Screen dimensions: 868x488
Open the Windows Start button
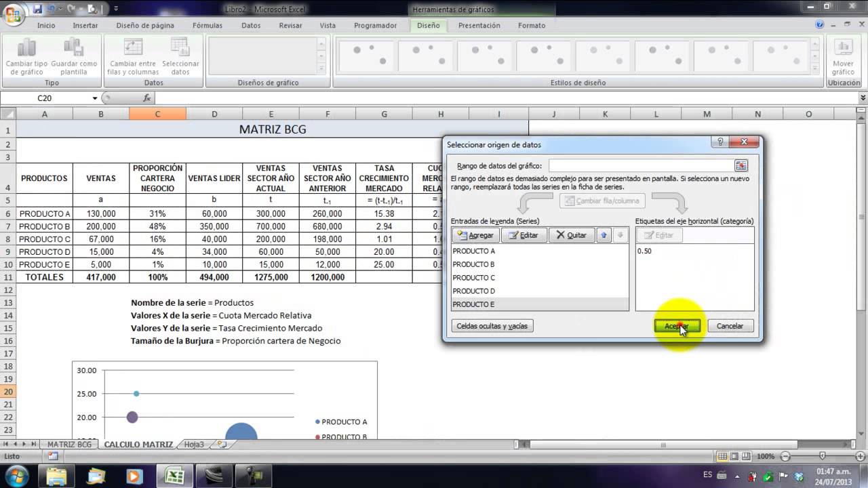coord(16,475)
